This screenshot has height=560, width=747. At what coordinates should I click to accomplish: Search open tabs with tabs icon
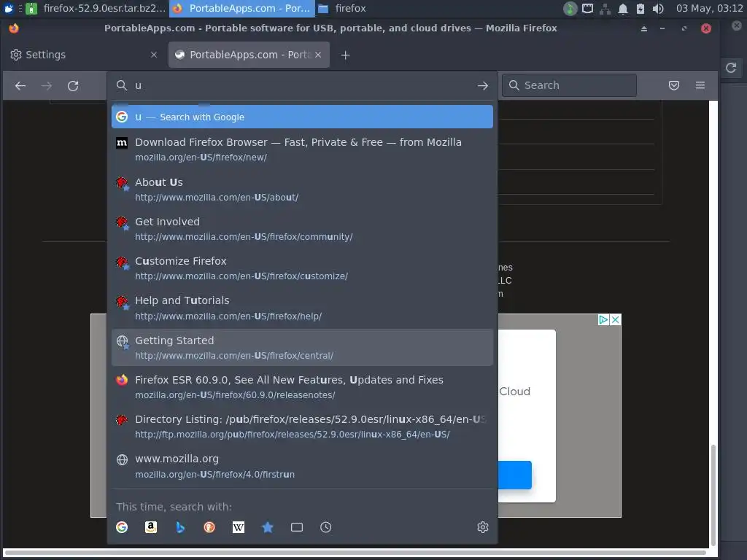[x=297, y=527]
